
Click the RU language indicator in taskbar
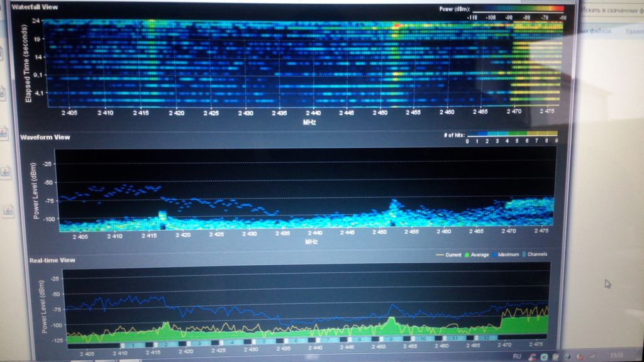[x=517, y=356]
